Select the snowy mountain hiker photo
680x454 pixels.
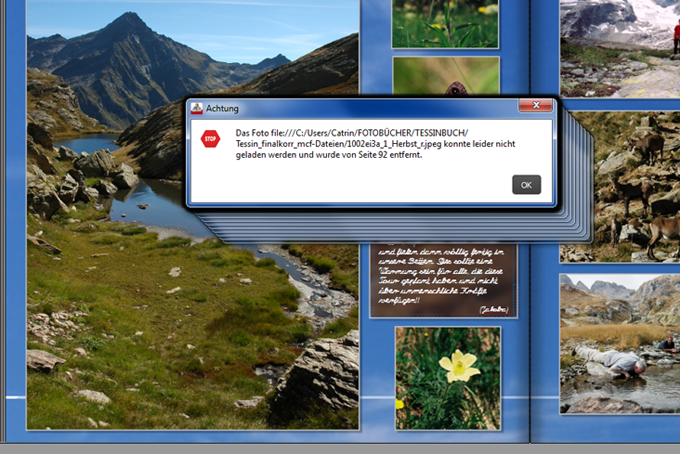[620, 48]
